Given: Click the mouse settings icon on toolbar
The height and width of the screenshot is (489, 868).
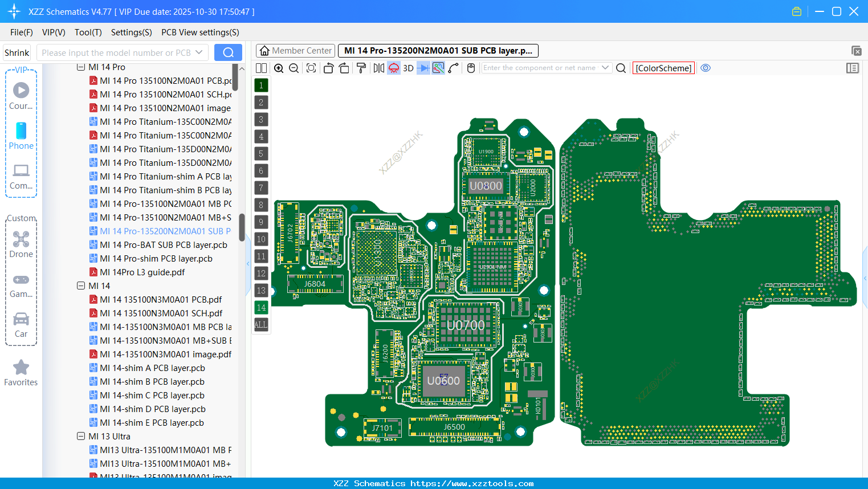Looking at the screenshot, I should tap(470, 67).
